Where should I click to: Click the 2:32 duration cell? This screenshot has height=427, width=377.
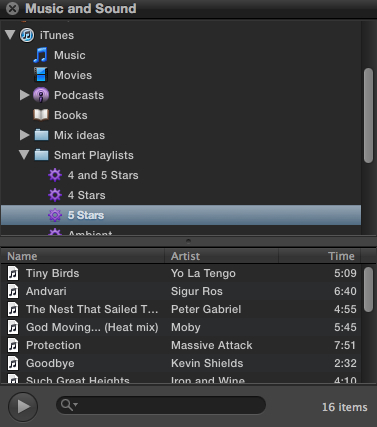(x=345, y=363)
